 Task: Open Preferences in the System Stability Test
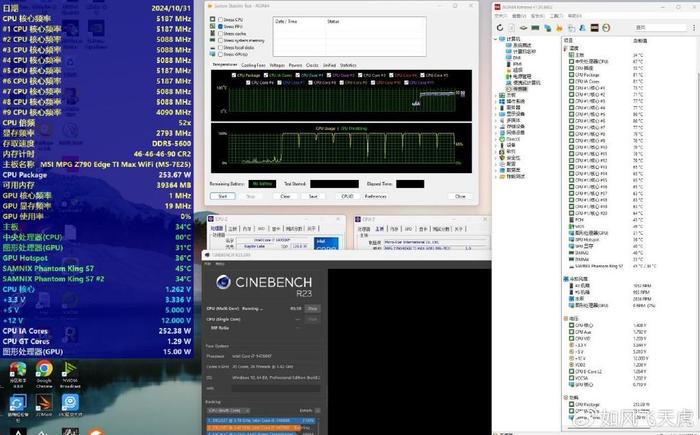[375, 196]
